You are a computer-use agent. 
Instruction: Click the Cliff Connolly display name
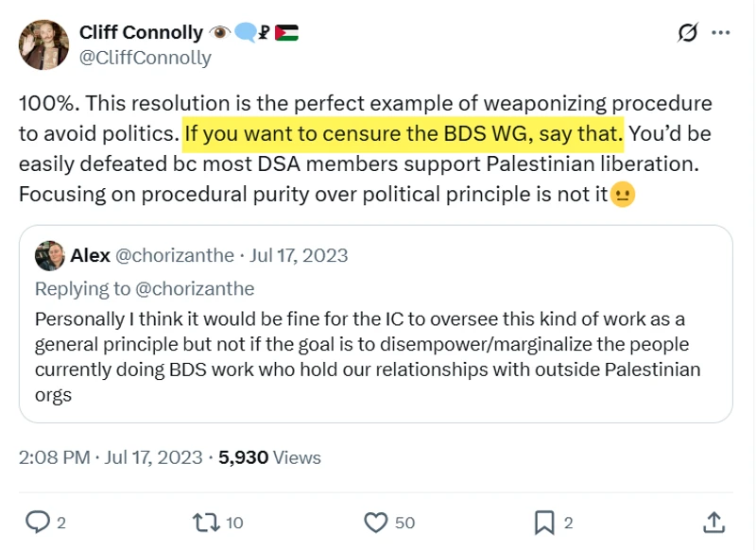[141, 33]
